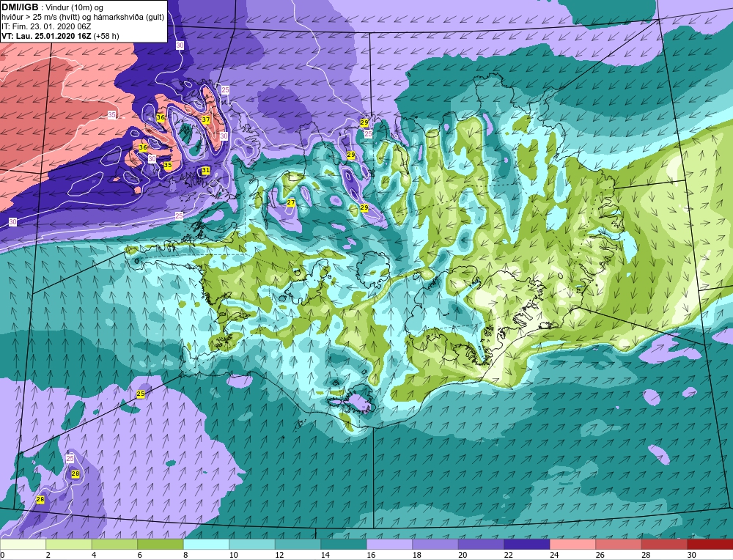Screen dimensions: 733x560
Task: Click the legend scale number 30
Action: tap(692, 555)
